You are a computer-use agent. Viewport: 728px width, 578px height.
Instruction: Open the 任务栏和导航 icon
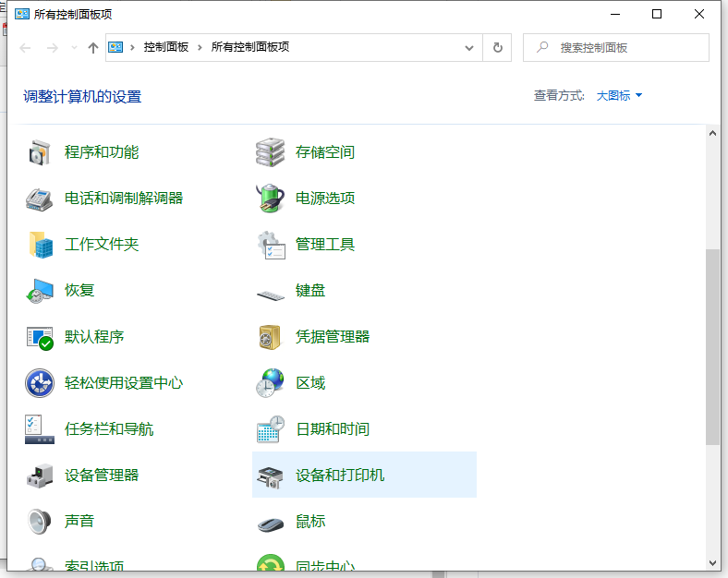[x=40, y=429]
